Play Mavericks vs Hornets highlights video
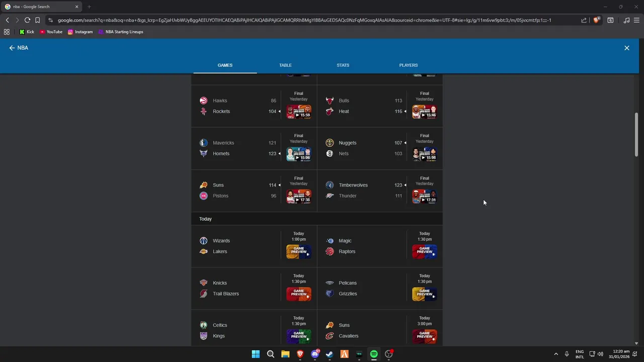Image resolution: width=644 pixels, height=362 pixels. (x=299, y=154)
